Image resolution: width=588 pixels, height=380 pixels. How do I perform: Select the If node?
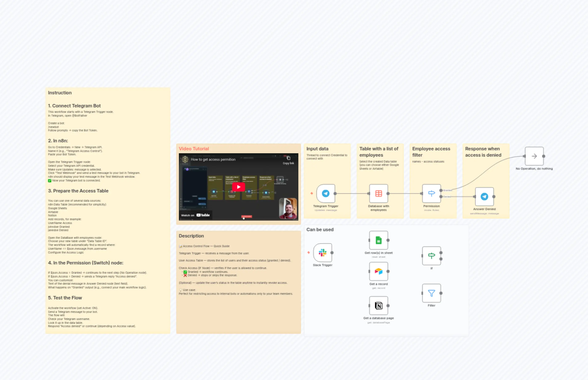(431, 256)
